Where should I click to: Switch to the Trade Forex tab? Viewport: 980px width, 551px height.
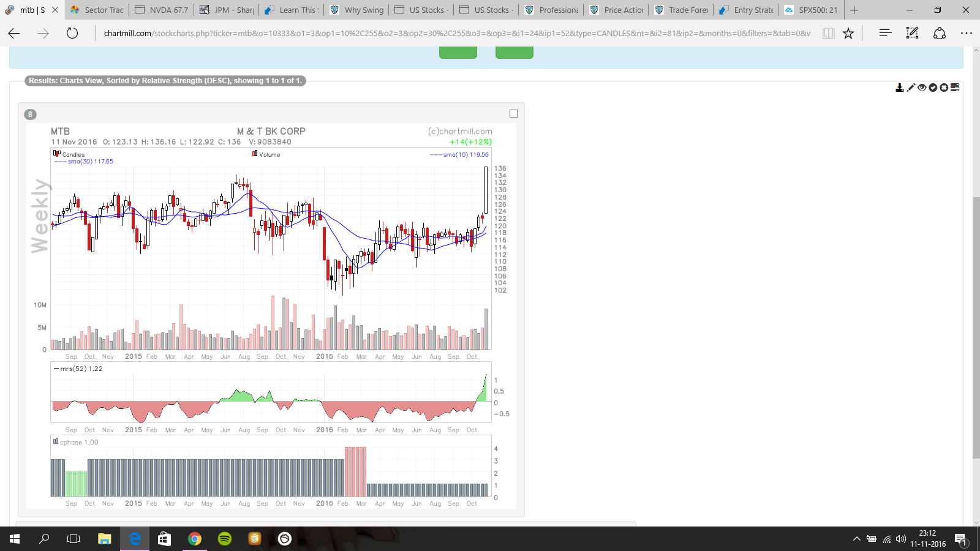[681, 10]
